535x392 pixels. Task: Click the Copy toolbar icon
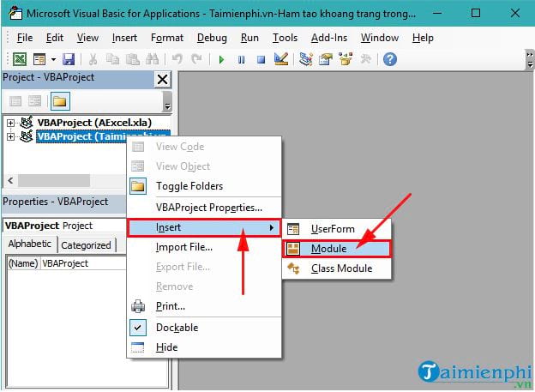pyautogui.click(x=112, y=59)
